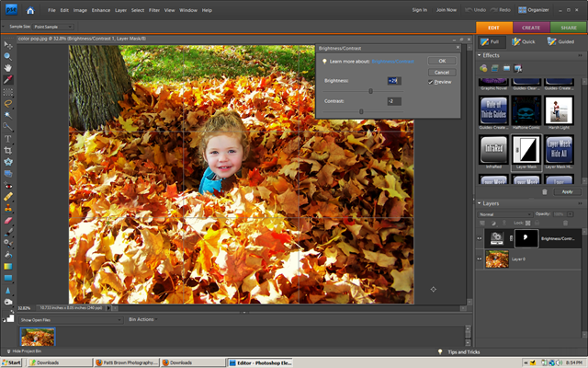
Task: Click the Brightness slider handle
Action: (x=370, y=91)
